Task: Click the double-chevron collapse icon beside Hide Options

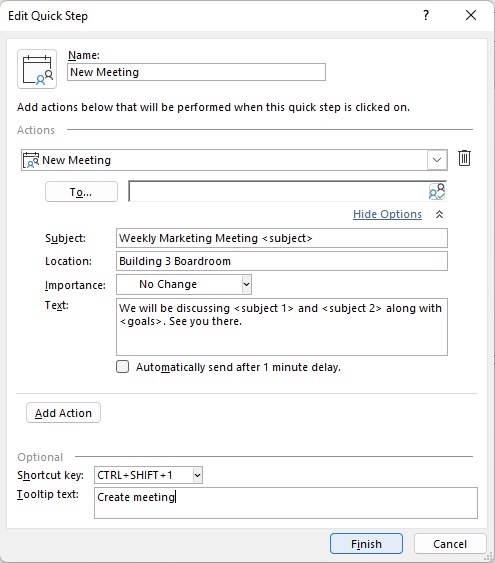Action: coord(439,214)
